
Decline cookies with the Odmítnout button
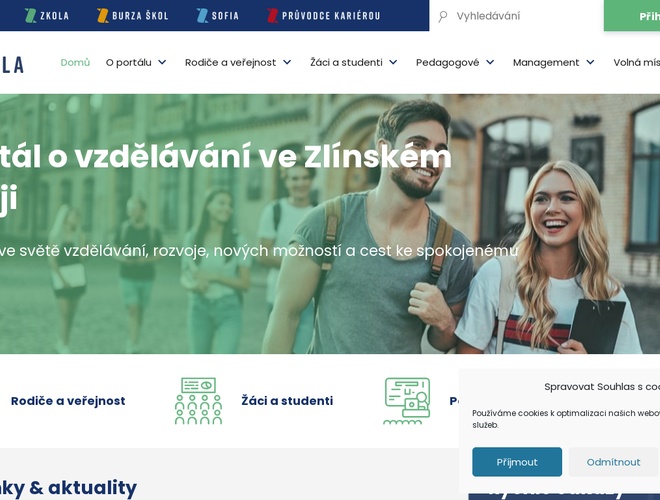point(614,462)
